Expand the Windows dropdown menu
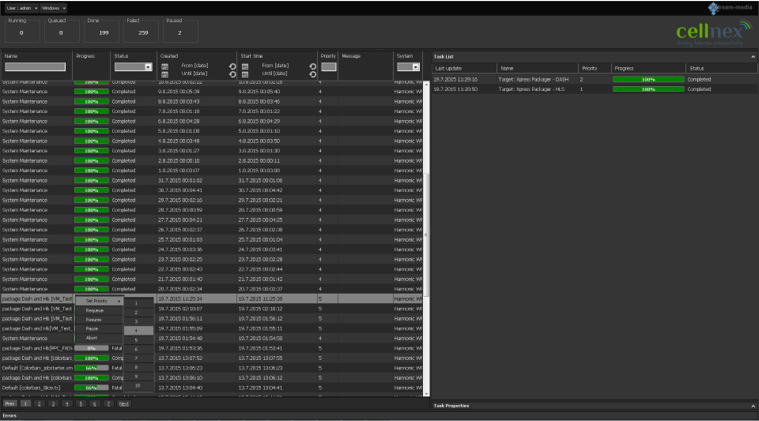This screenshot has width=759, height=421. coord(54,7)
